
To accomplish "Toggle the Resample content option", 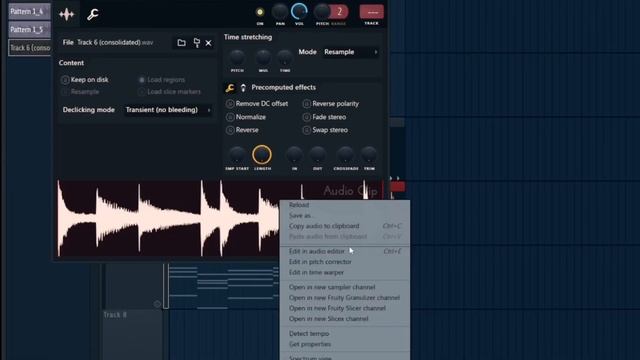I will click(80, 92).
